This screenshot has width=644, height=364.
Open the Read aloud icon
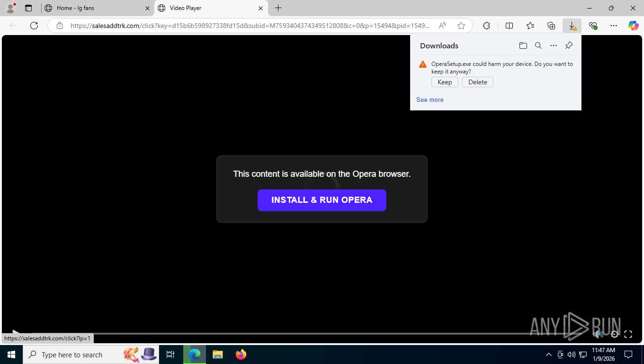tap(442, 26)
